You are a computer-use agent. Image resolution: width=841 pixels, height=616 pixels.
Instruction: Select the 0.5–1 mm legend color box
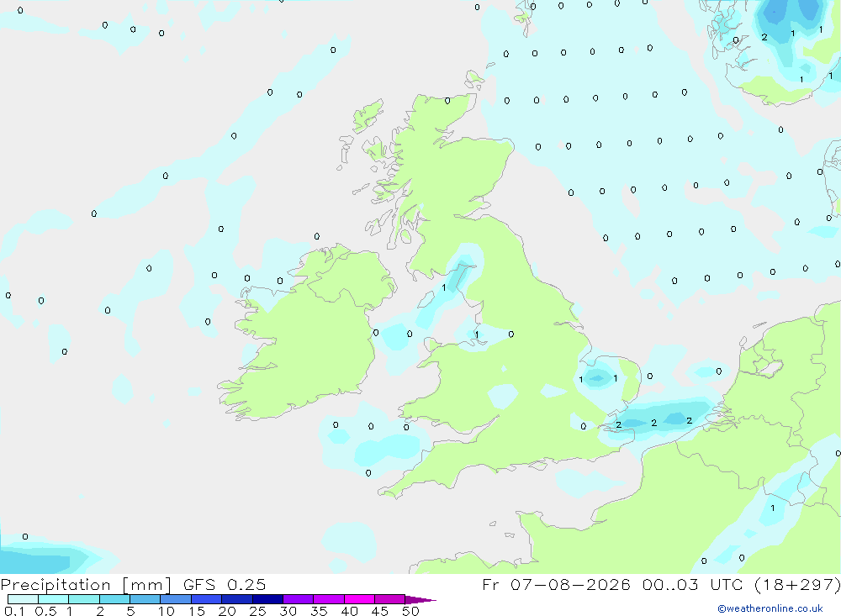[x=54, y=599]
